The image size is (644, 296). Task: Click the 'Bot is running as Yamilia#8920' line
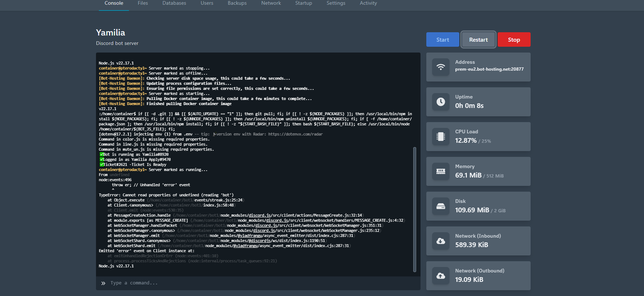coord(134,154)
